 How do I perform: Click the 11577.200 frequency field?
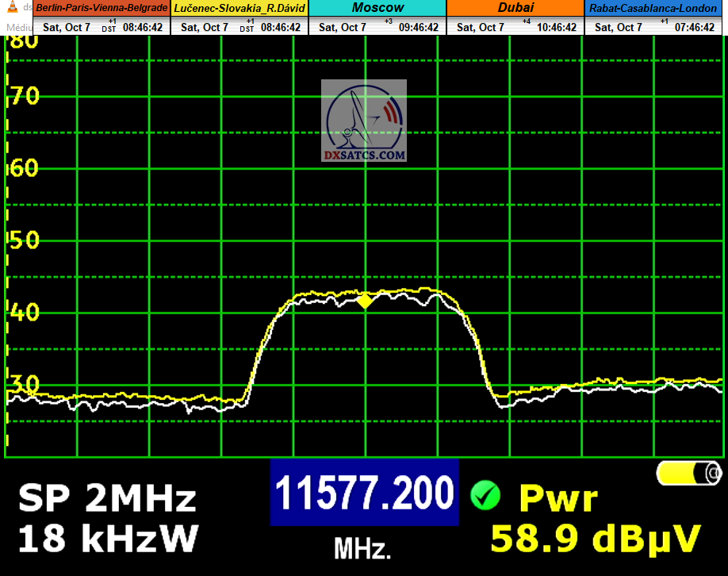click(x=365, y=493)
